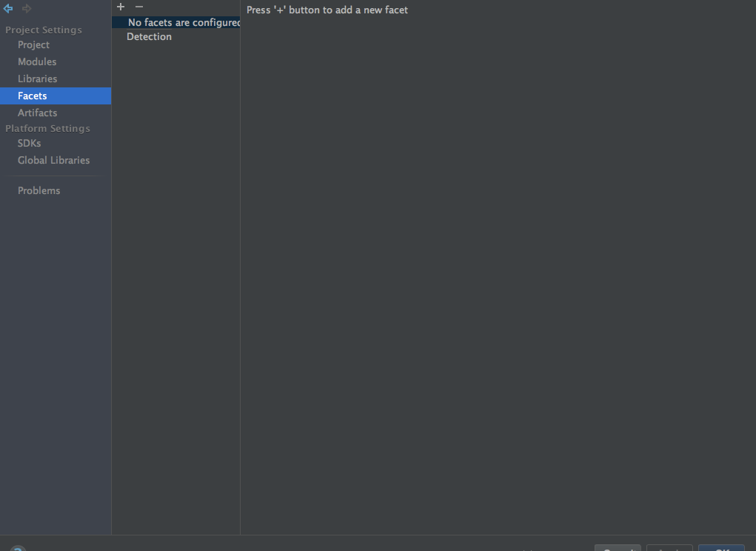Select 'No facets are configured' row
This screenshot has width=756, height=551.
(176, 23)
